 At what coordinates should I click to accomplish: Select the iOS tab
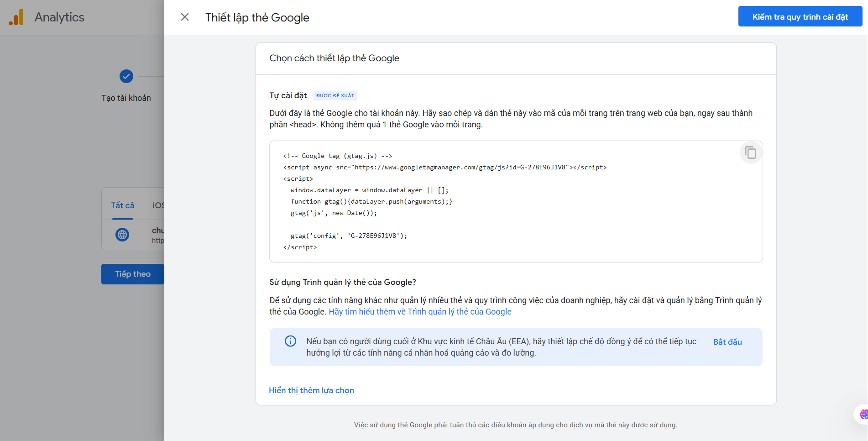click(158, 205)
